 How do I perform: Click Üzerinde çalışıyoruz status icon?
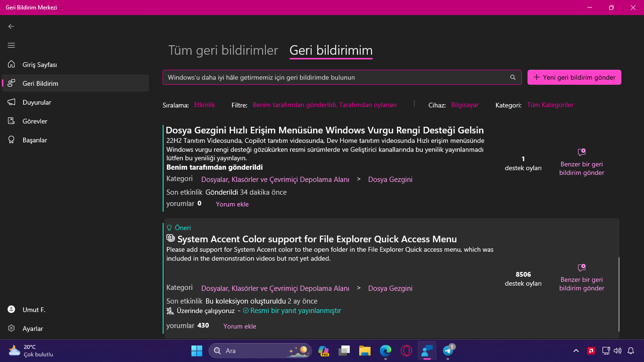(x=170, y=311)
